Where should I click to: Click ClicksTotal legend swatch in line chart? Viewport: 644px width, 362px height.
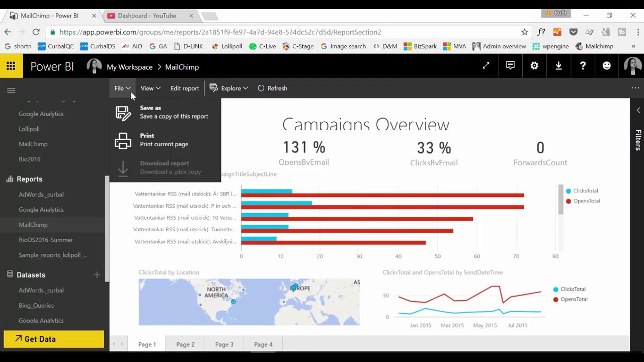[x=556, y=289]
